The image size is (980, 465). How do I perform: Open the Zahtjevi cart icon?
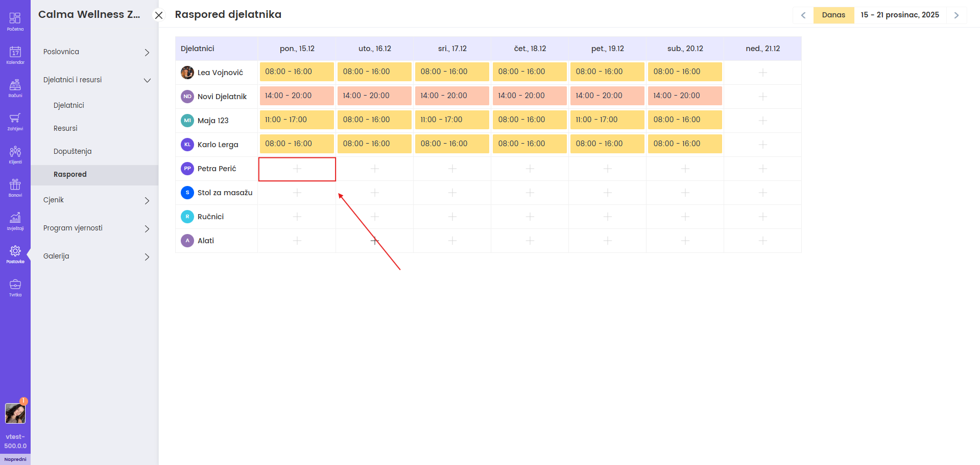coord(15,121)
